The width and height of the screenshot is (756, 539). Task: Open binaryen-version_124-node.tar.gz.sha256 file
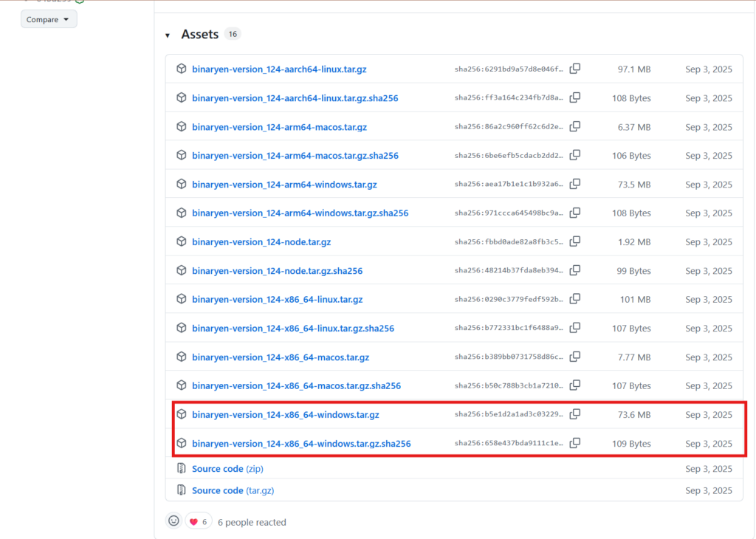tap(277, 271)
